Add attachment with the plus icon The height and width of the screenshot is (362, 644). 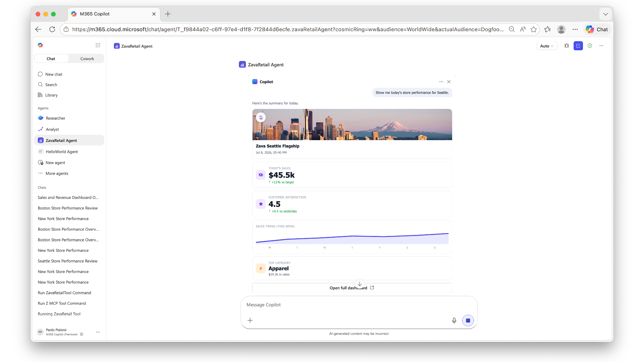point(250,320)
